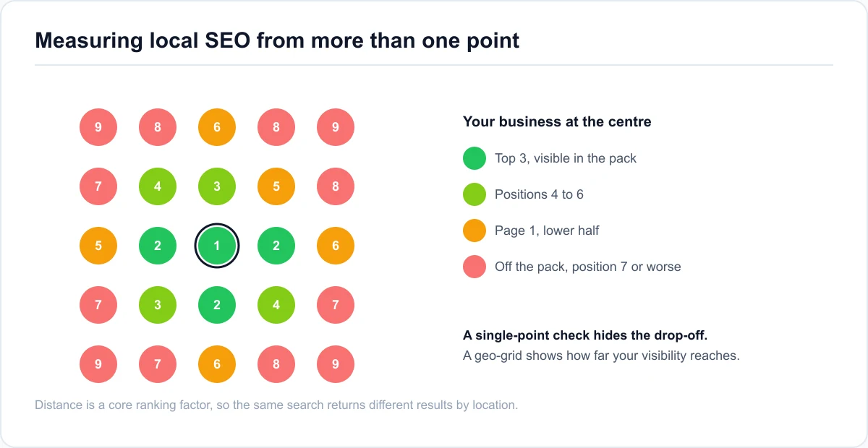Image resolution: width=868 pixels, height=448 pixels.
Task: Select the lime 4 circle between green 2 and red 7
Action: tap(276, 305)
